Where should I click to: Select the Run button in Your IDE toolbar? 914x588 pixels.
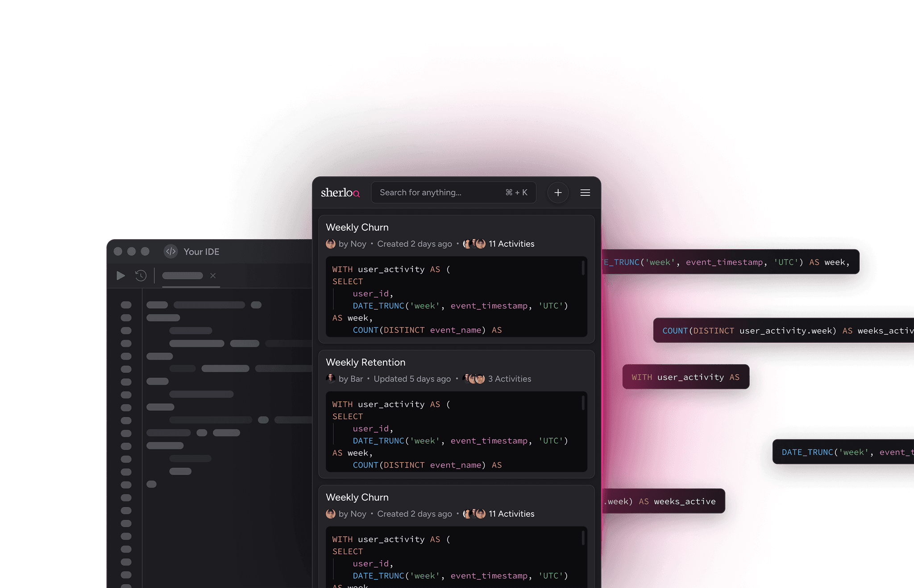[120, 276]
